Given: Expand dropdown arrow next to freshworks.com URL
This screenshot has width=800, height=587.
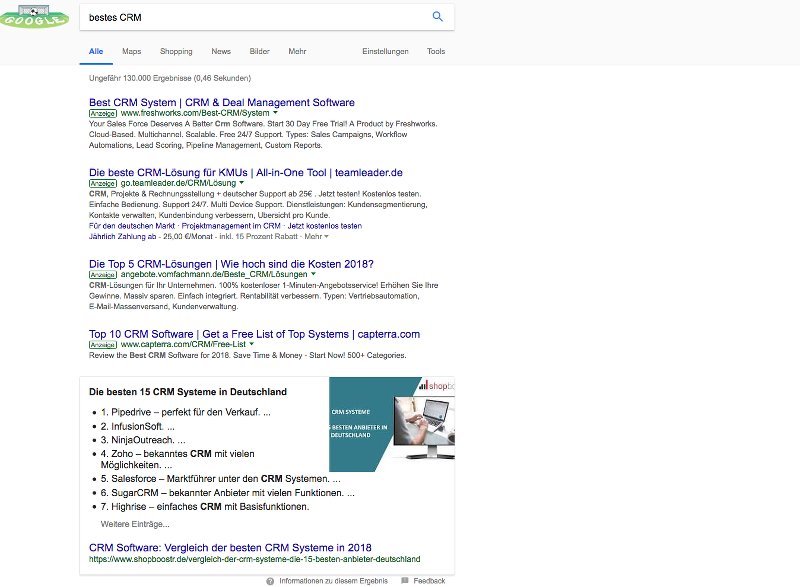Looking at the screenshot, I should (x=276, y=113).
